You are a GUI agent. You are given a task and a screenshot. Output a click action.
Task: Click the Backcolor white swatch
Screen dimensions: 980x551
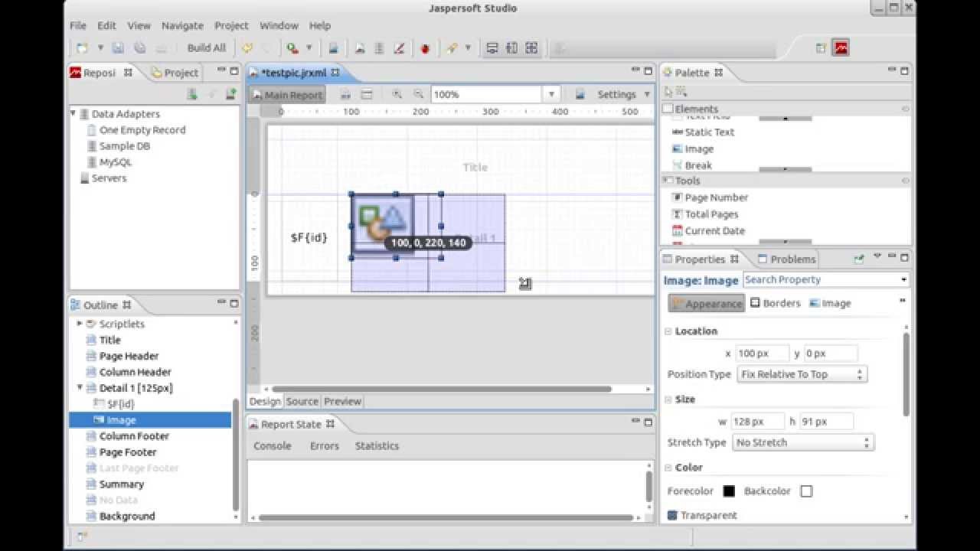(x=806, y=491)
